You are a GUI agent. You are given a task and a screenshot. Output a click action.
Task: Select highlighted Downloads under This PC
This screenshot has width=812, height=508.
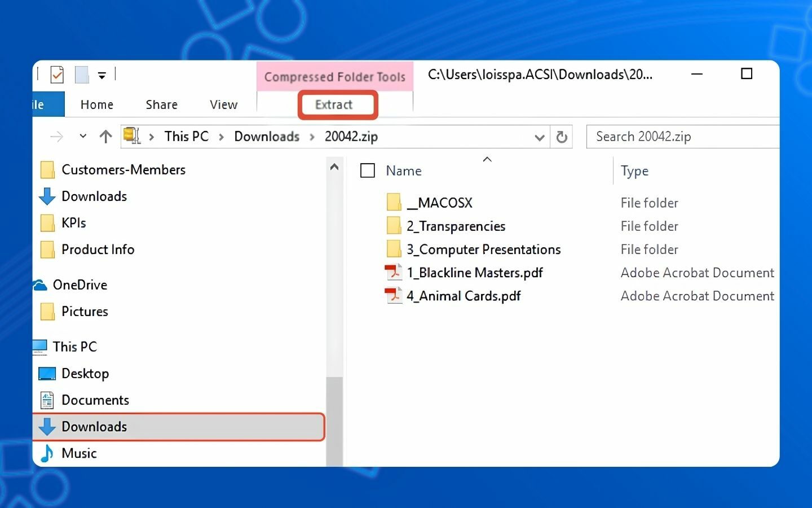coord(179,426)
